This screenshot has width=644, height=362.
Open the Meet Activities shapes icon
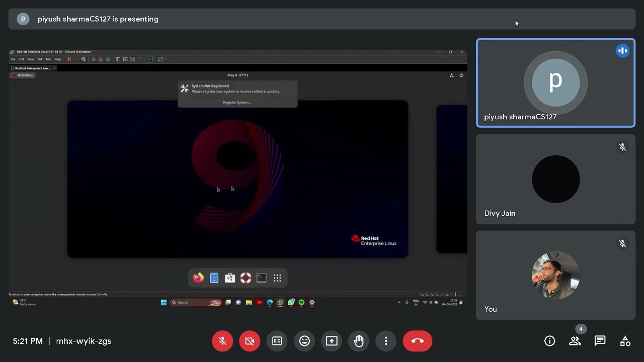pyautogui.click(x=625, y=341)
